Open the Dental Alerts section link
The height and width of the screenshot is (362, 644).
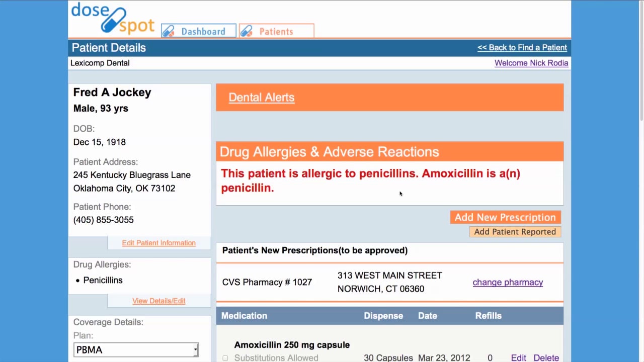pyautogui.click(x=261, y=98)
